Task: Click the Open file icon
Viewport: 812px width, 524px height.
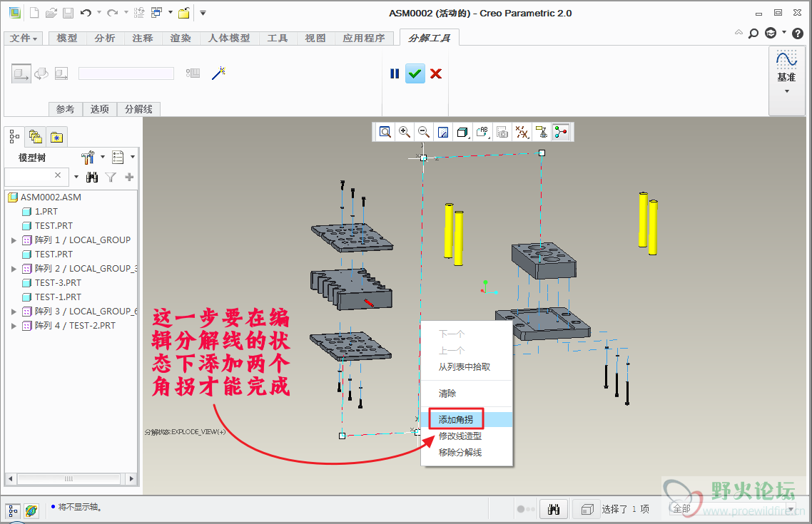Action: click(51, 13)
